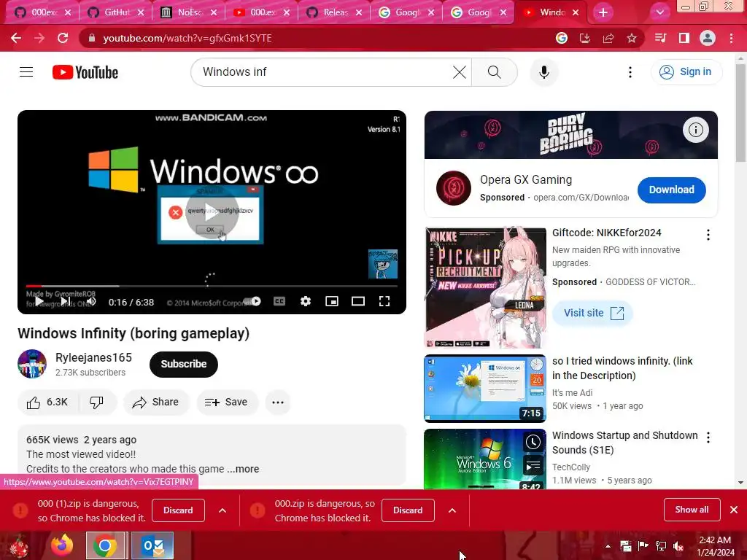Viewport: 747px width, 560px height.
Task: Switch to GitHub tab
Action: coord(116,12)
